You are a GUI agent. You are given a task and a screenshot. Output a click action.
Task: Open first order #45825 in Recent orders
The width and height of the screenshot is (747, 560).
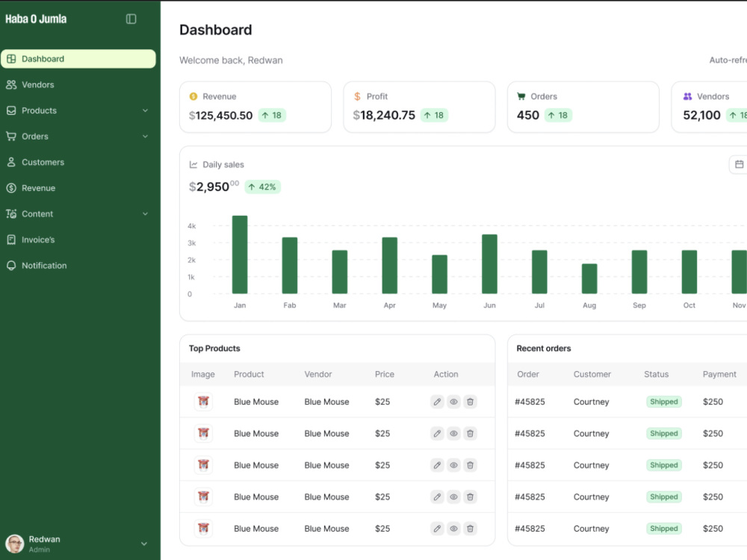point(530,402)
